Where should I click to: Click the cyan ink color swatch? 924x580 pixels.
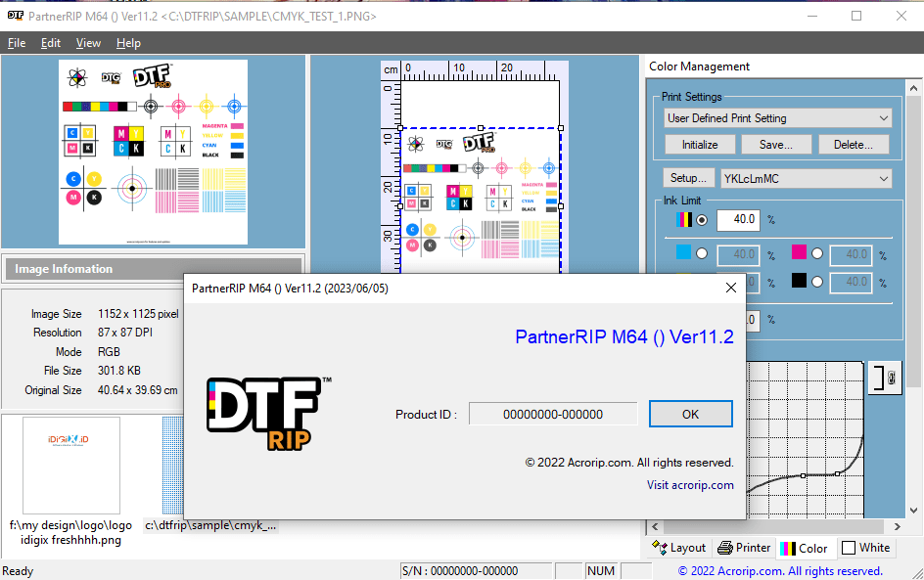(683, 252)
